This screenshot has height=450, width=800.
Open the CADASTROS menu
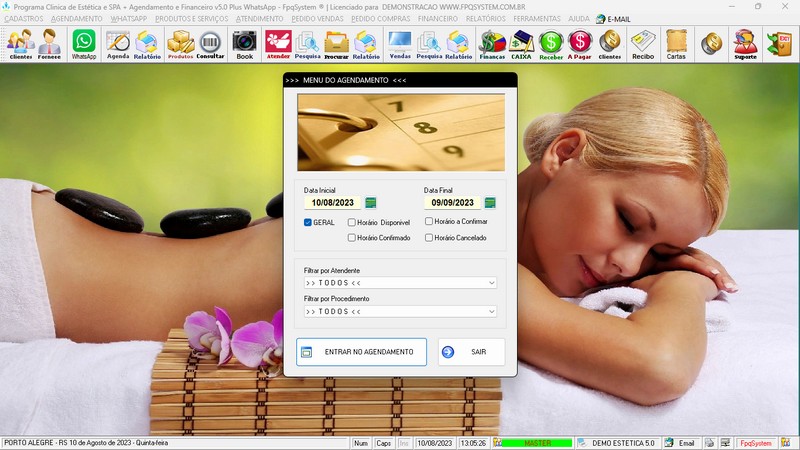coord(24,19)
